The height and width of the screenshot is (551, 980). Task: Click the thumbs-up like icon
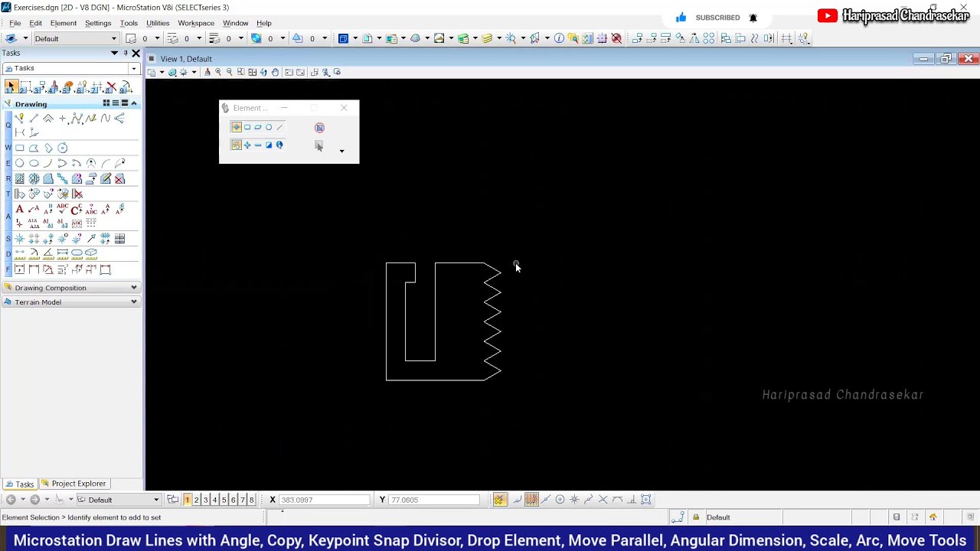[681, 18]
